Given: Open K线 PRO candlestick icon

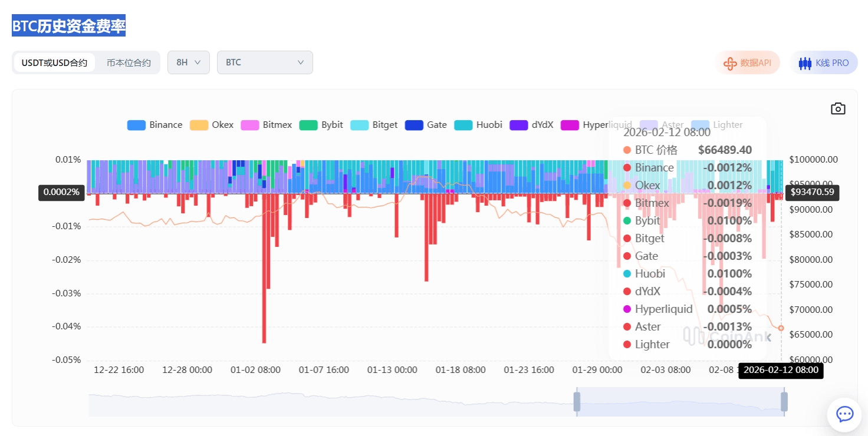Looking at the screenshot, I should coord(805,63).
